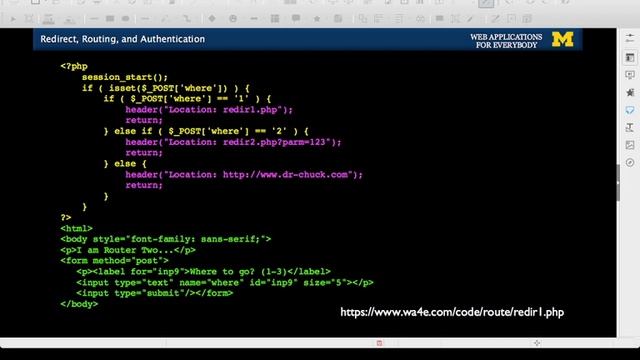
Task: Click the comment bubble toolbar icon
Action: (296, 18)
